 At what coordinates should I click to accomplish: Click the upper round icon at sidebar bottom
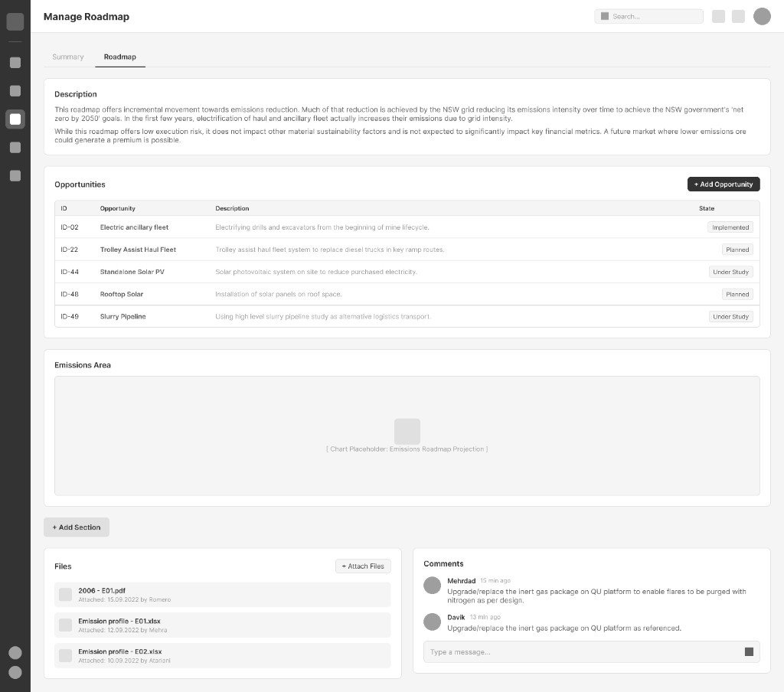pos(15,652)
